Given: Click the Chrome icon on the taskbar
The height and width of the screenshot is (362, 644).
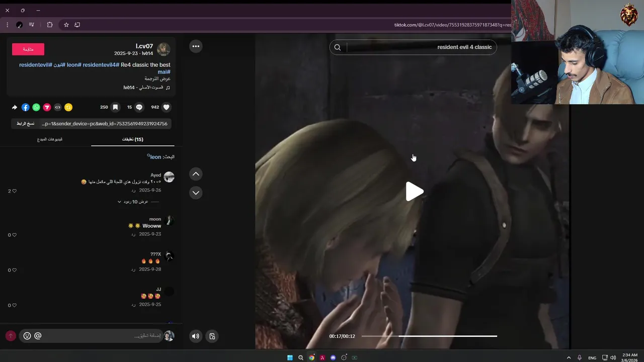Looking at the screenshot, I should (311, 357).
